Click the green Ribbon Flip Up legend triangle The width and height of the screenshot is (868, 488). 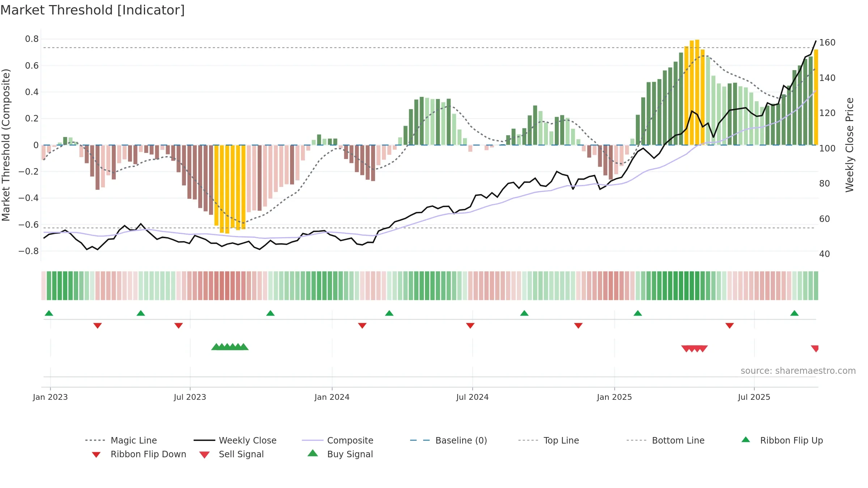pyautogui.click(x=746, y=440)
